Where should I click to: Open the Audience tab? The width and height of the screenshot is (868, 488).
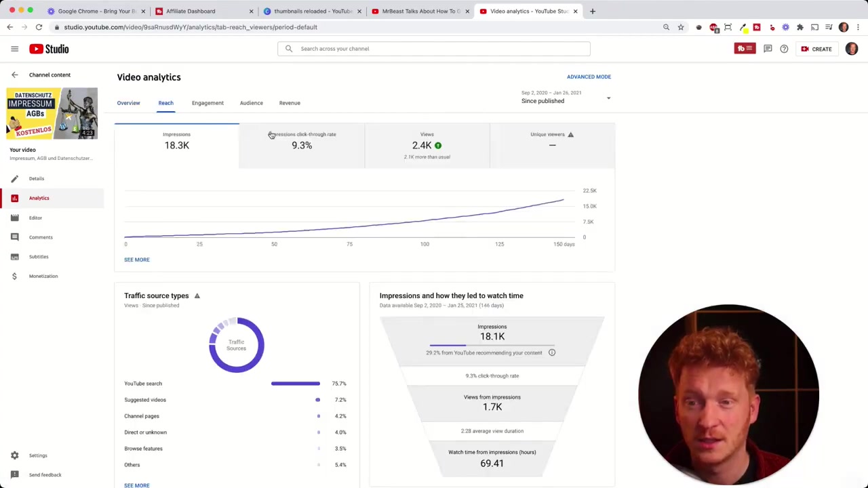pyautogui.click(x=251, y=103)
